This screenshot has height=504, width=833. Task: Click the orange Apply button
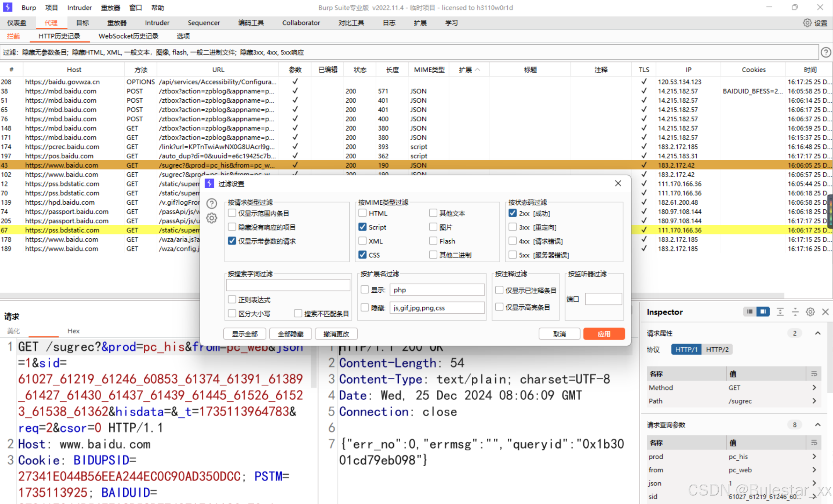pos(604,334)
